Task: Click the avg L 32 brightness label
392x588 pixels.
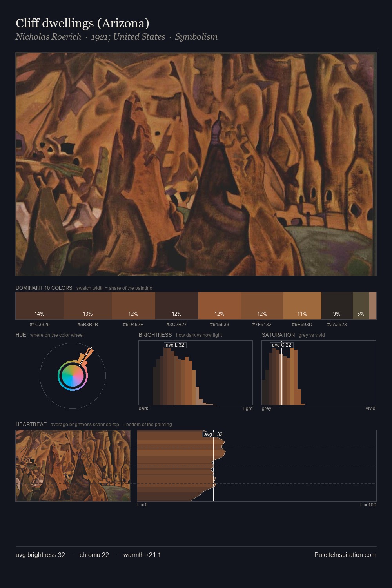Action: [175, 345]
